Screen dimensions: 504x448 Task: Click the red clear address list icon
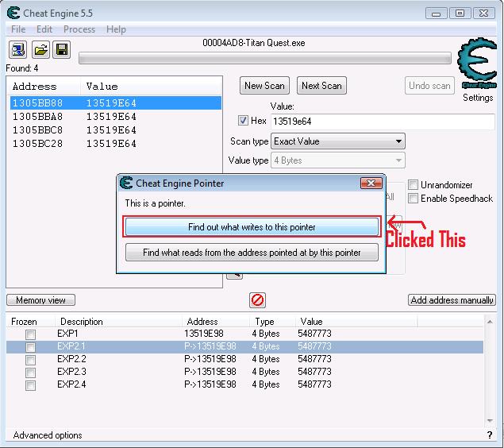click(x=257, y=300)
